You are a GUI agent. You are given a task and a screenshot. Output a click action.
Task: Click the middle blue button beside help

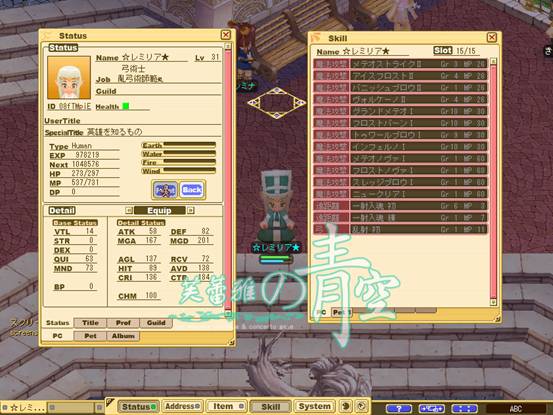(431, 409)
